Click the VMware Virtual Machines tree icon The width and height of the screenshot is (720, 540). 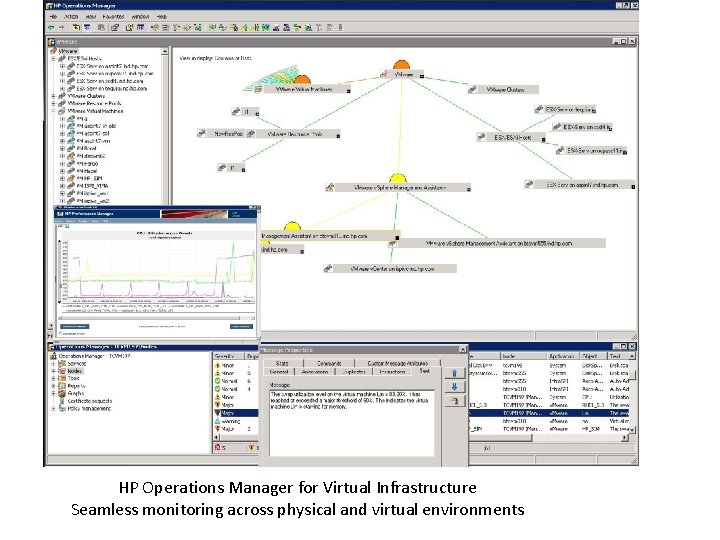pos(62,111)
